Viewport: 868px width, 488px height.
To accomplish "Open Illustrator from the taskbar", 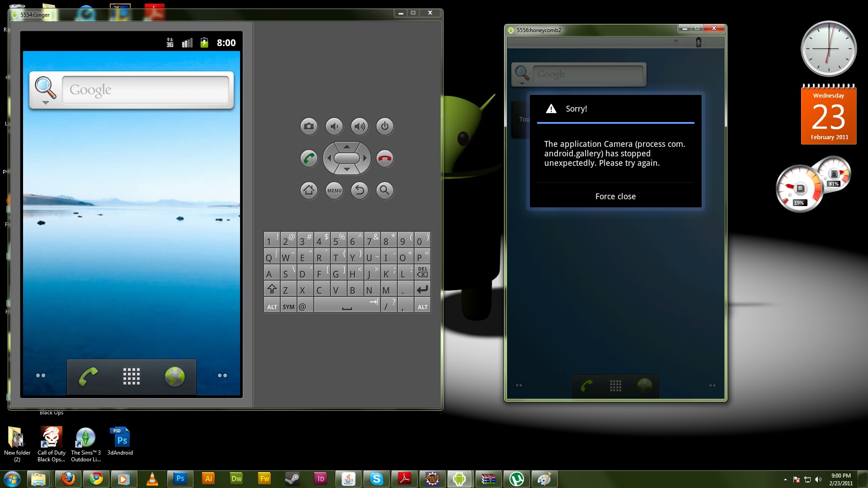I will (x=208, y=479).
